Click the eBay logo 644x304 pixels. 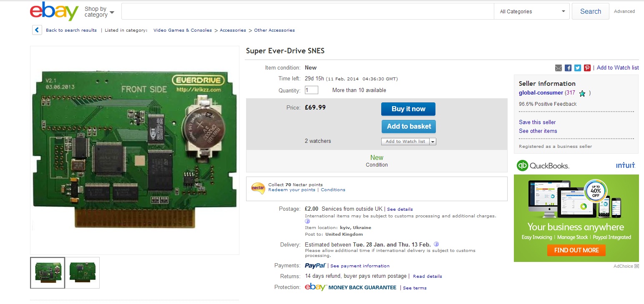[54, 11]
